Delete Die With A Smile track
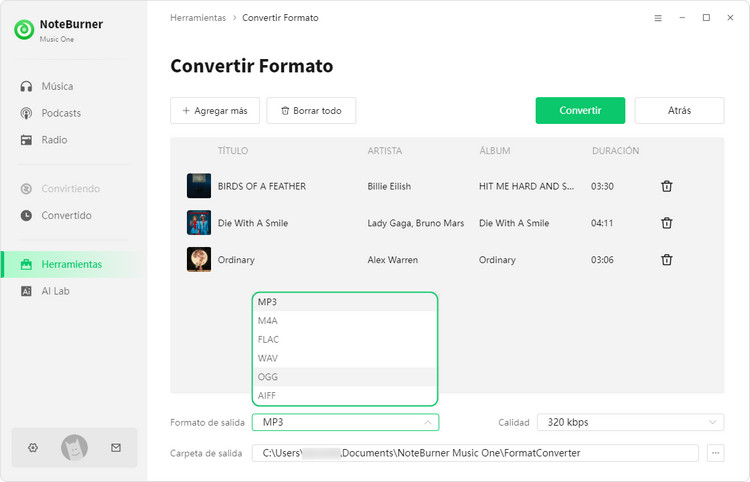Image resolution: width=750 pixels, height=482 pixels. tap(667, 223)
